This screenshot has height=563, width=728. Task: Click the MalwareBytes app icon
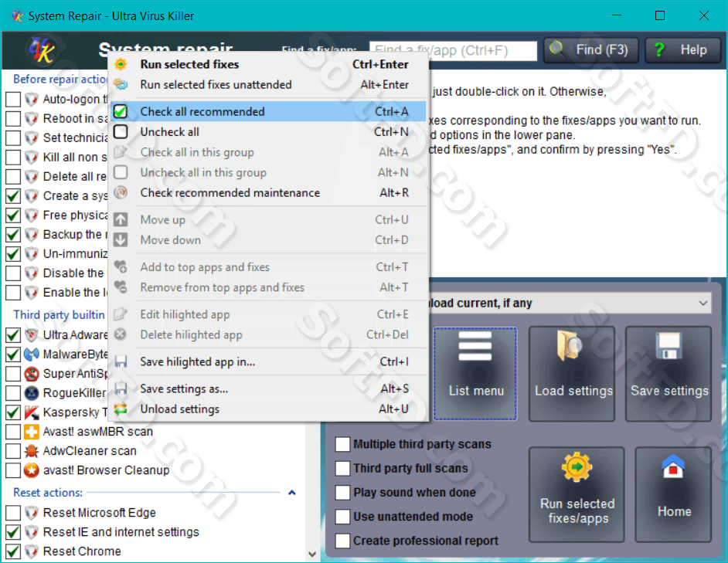pyautogui.click(x=31, y=354)
